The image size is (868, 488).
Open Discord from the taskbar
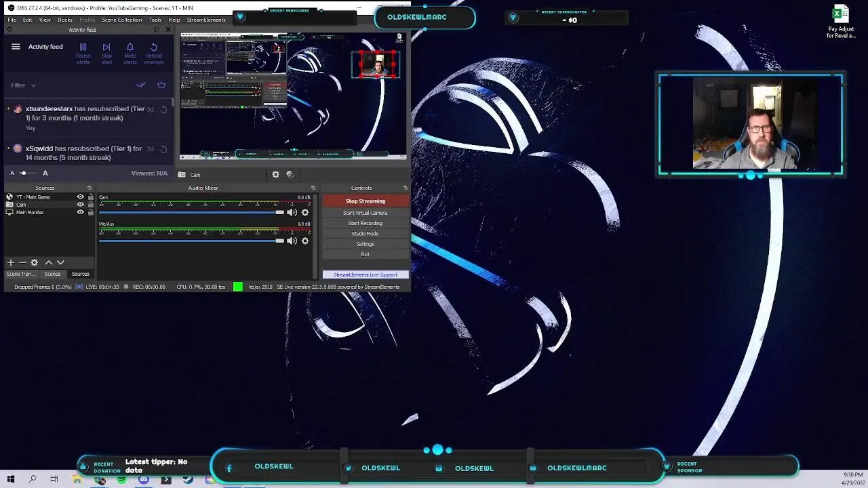click(144, 480)
